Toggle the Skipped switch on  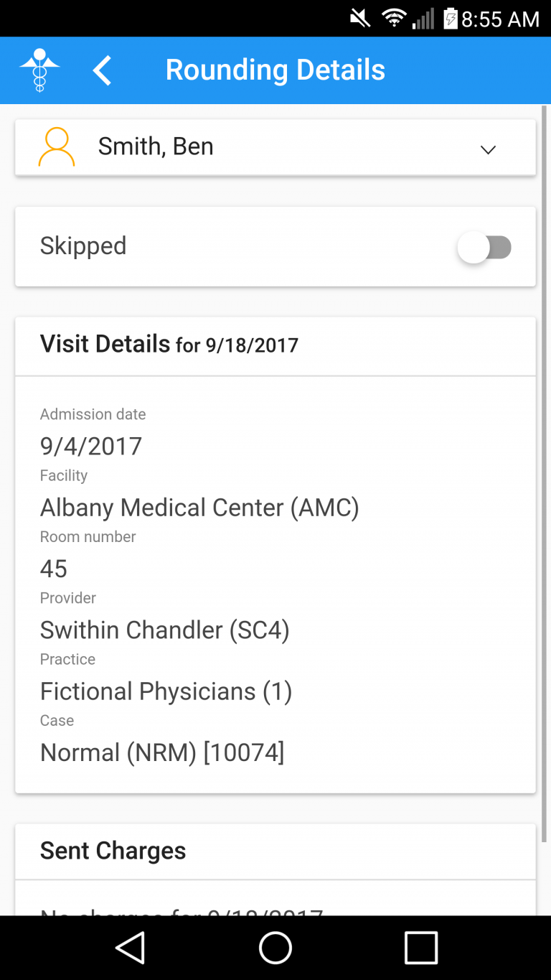[x=484, y=248]
